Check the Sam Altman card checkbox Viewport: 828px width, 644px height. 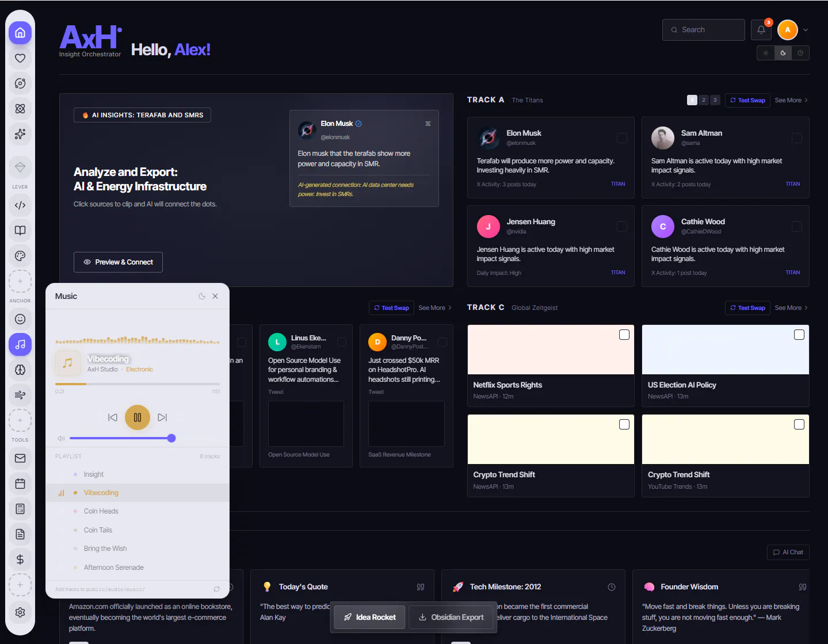point(797,138)
